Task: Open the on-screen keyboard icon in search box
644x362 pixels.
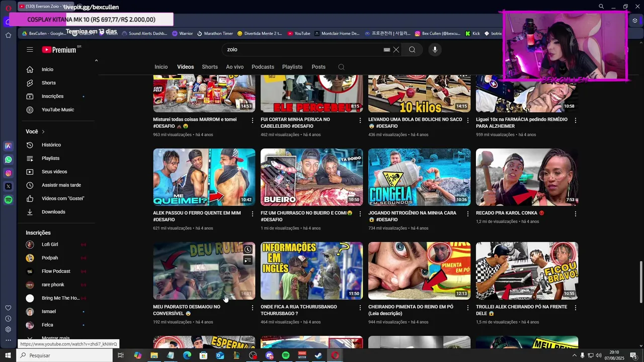Action: [x=386, y=49]
